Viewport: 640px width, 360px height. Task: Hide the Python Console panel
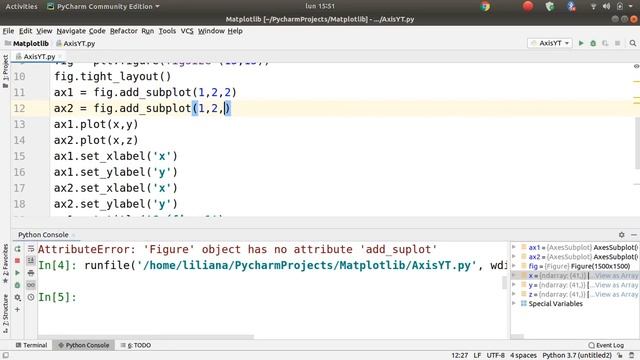pyautogui.click(x=634, y=235)
